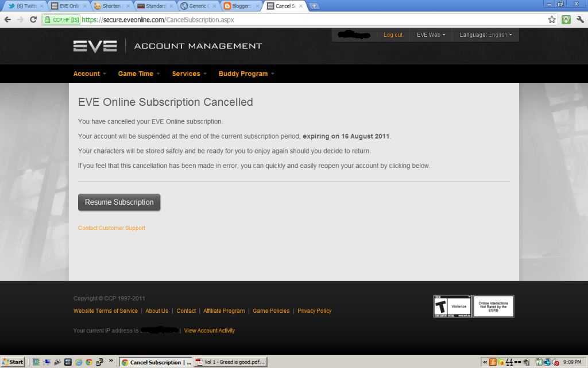This screenshot has height=368, width=588.
Task: Click the SSL lock CCP HF badge
Action: click(x=61, y=20)
